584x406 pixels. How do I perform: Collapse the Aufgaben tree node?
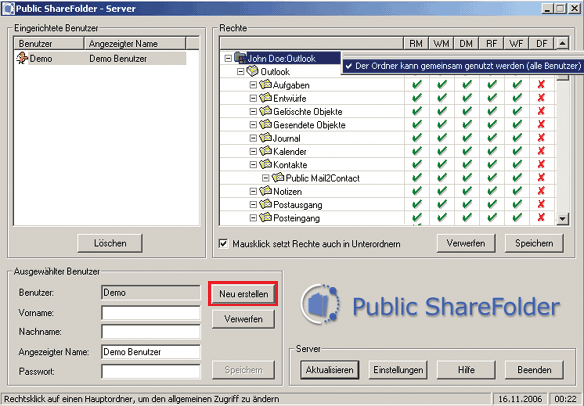coord(253,85)
